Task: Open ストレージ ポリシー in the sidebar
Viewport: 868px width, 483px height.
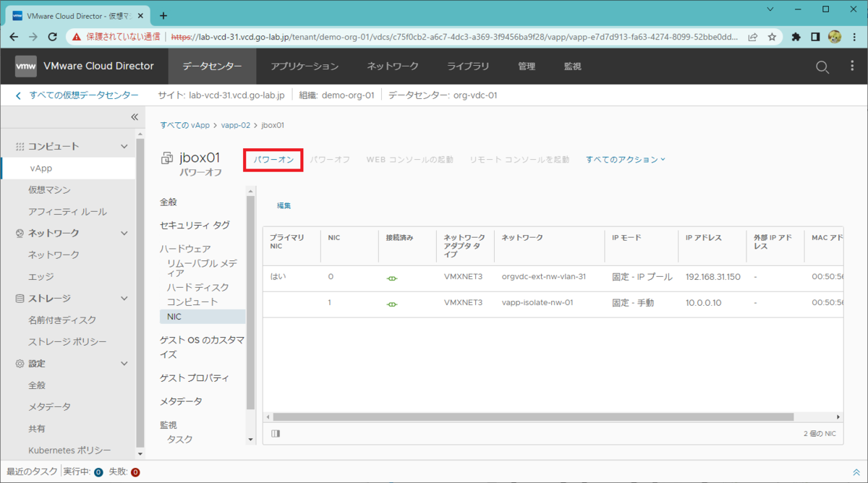Action: click(x=68, y=341)
